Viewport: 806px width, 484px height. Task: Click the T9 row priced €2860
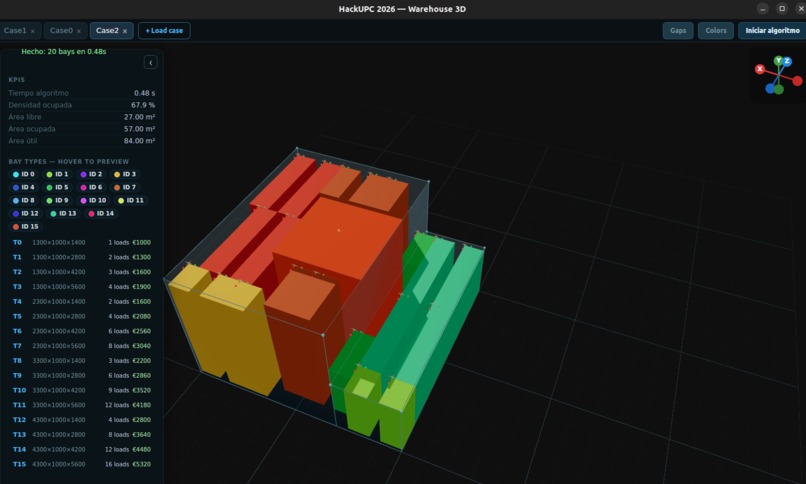[x=82, y=376]
